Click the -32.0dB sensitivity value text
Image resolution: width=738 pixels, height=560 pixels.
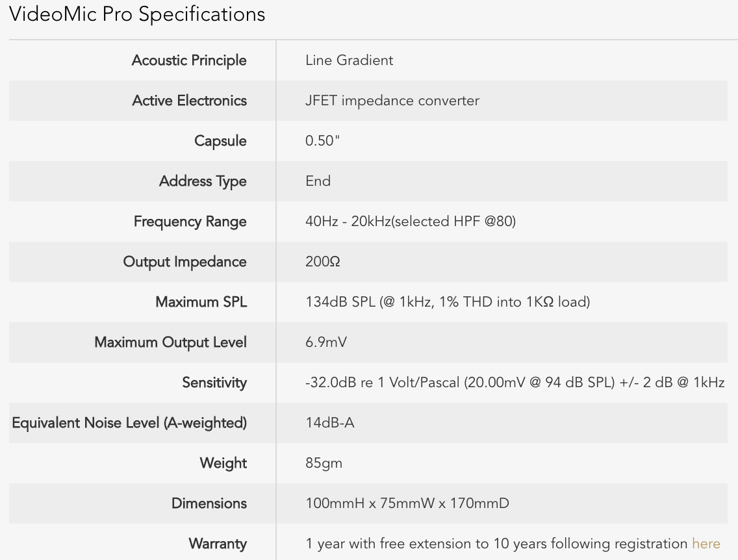tap(515, 383)
